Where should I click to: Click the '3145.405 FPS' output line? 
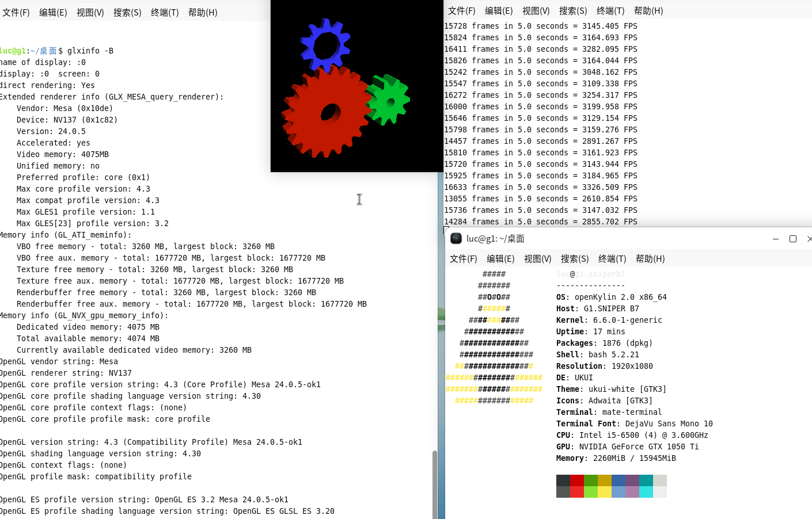[x=541, y=26]
